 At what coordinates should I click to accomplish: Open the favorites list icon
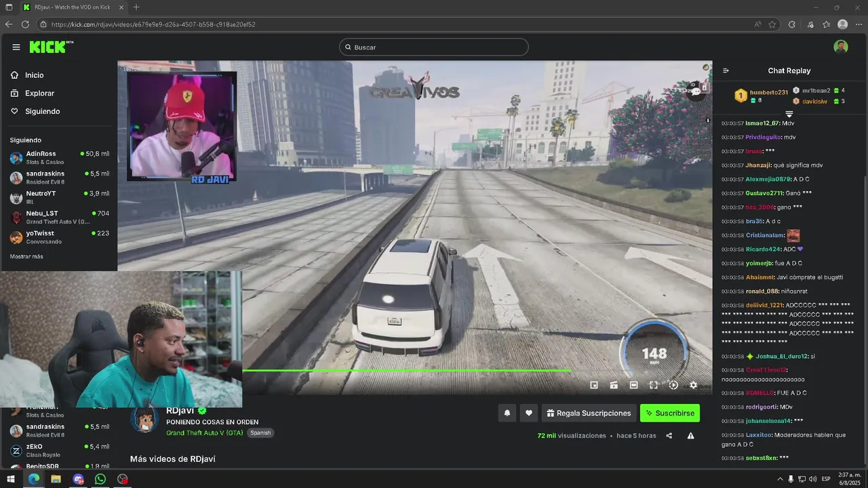point(826,24)
